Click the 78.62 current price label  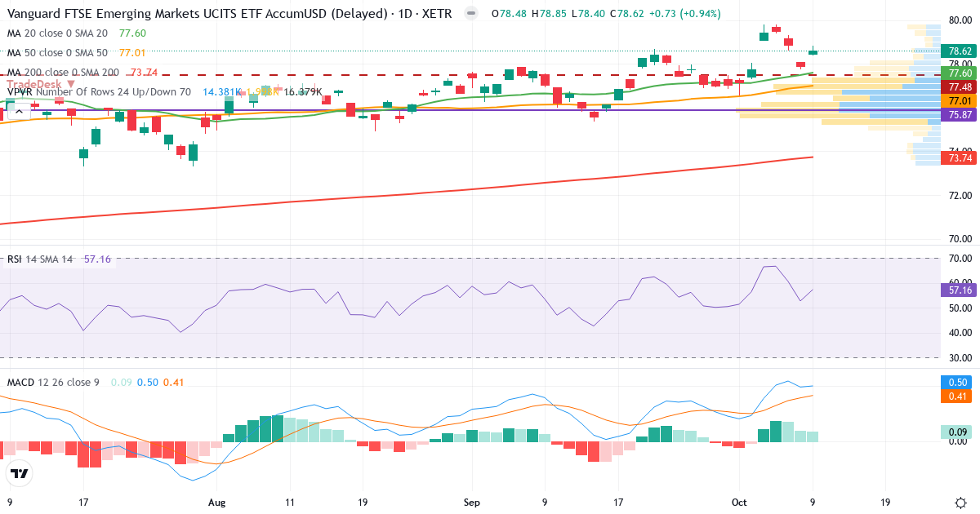(x=958, y=51)
